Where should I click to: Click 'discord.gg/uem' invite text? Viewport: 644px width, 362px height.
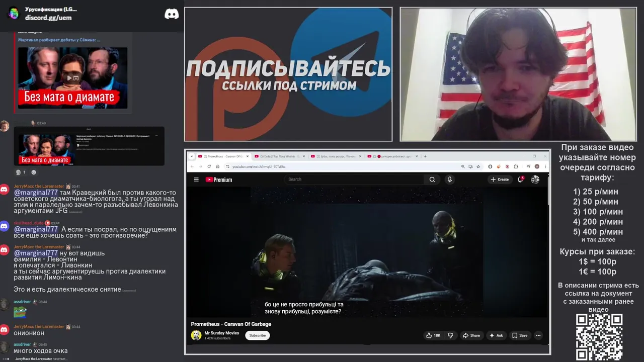(x=48, y=18)
